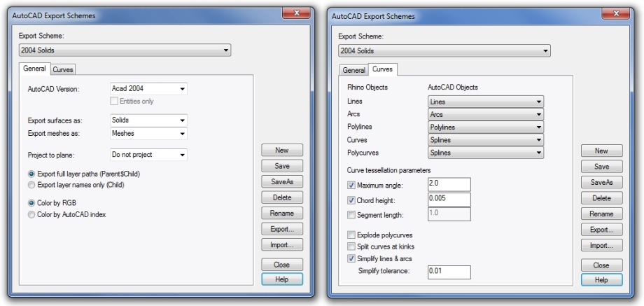Enable Explode polycurves checkbox
The width and height of the screenshot is (644, 306).
(351, 235)
